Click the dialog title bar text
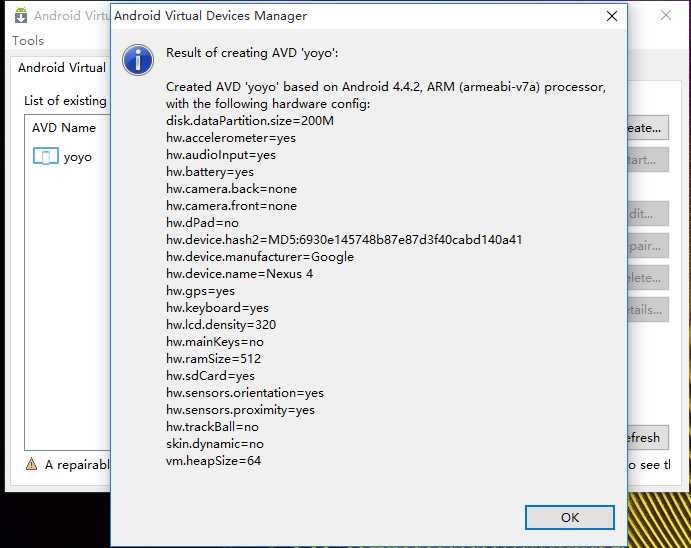Screen dimensions: 691x548 pos(211,16)
